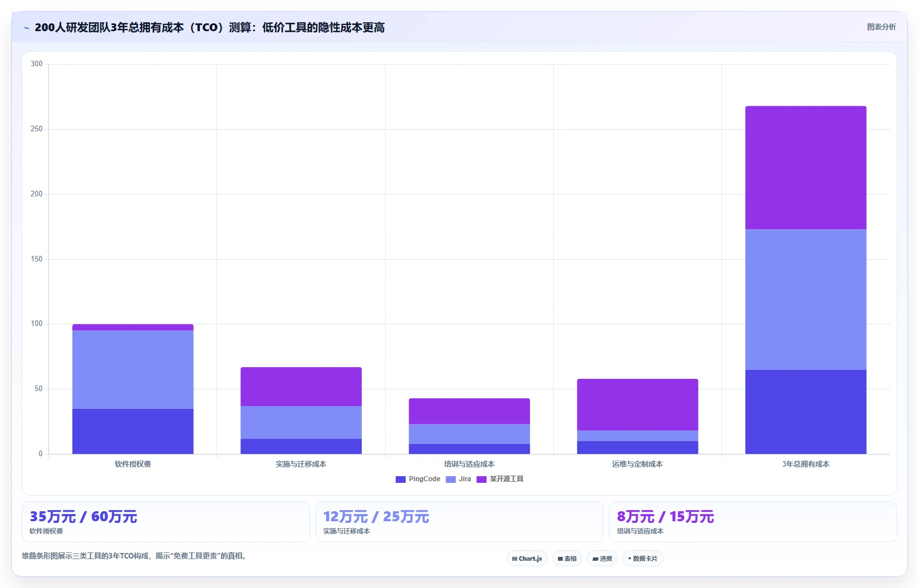The image size is (919, 588).
Task: Click the 培训与适应成本 x-axis label
Action: point(469,464)
